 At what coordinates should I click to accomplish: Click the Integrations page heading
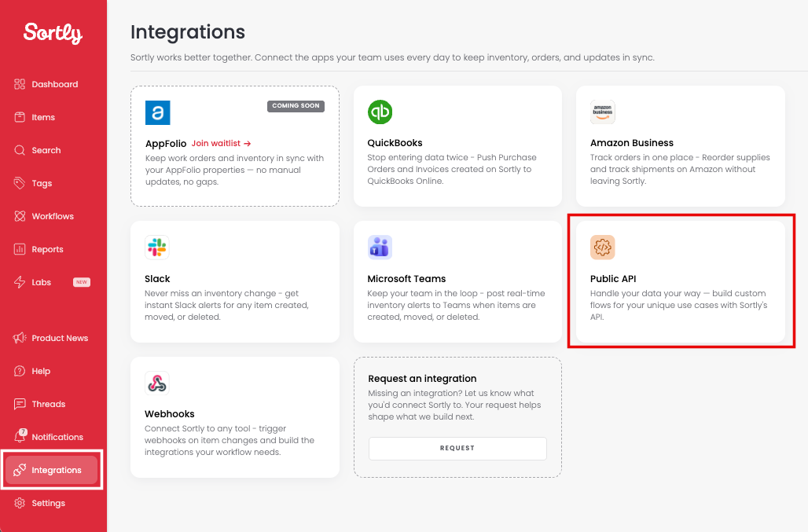188,32
